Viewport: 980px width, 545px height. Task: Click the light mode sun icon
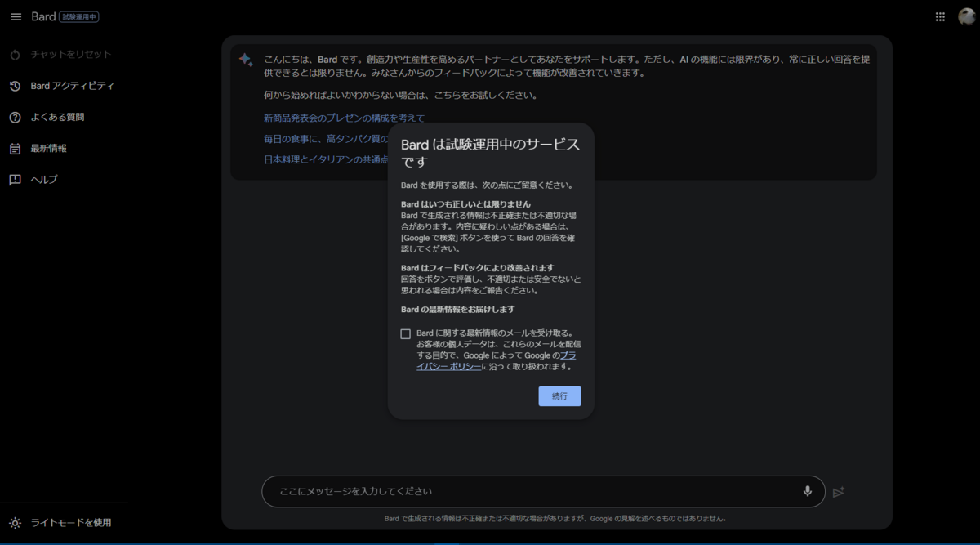pos(15,523)
